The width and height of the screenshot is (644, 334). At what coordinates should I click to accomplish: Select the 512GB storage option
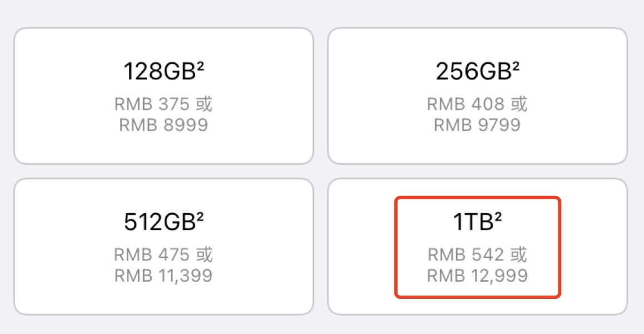164,245
